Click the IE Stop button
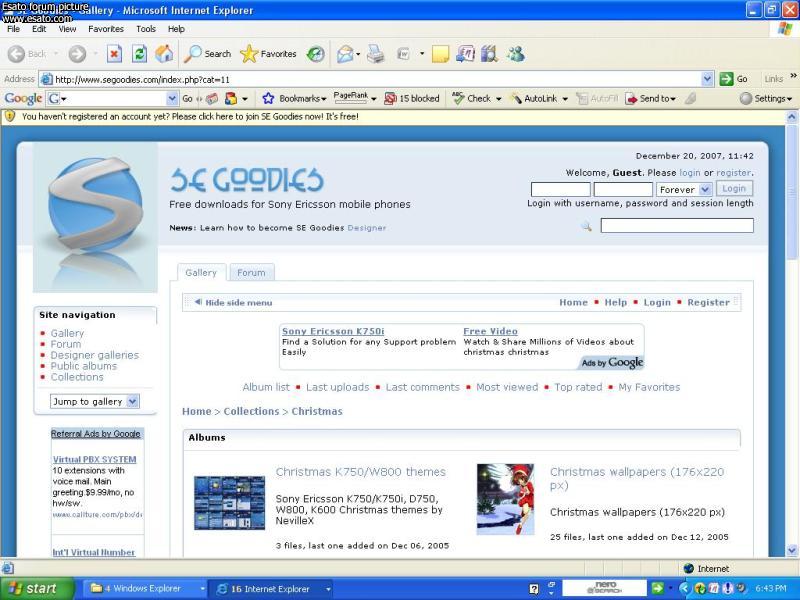Screen dimensions: 800x600 (114, 54)
